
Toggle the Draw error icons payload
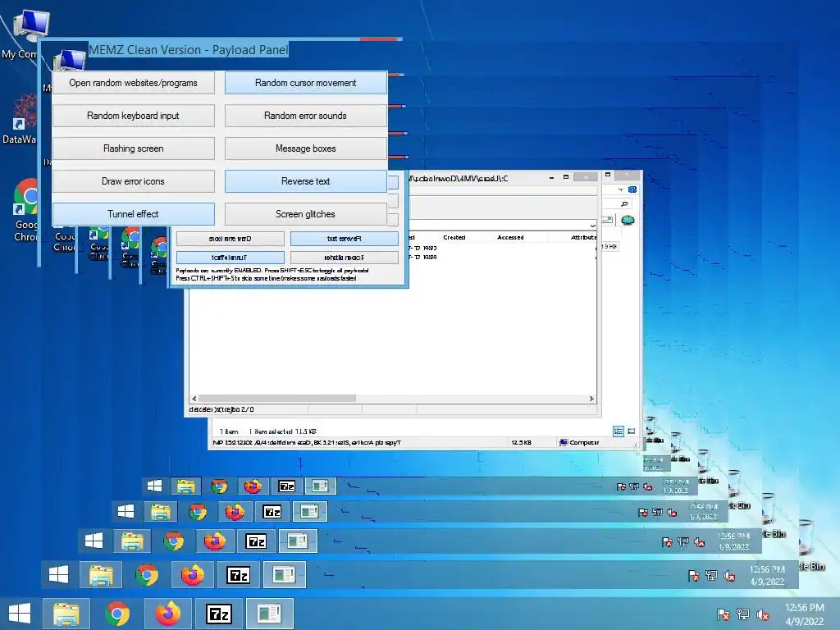coord(134,181)
